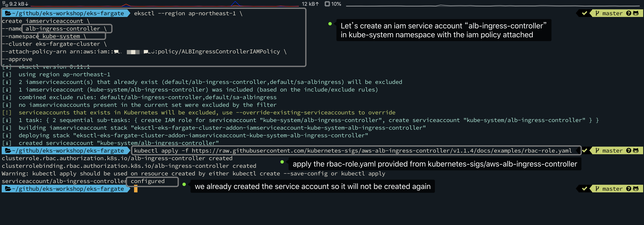
Task: Click folder icon on the kubectl apply prompt
Action: click(8, 151)
